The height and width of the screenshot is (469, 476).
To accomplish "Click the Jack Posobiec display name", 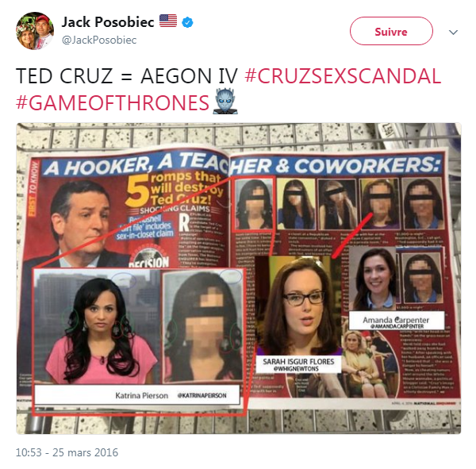I will (108, 22).
